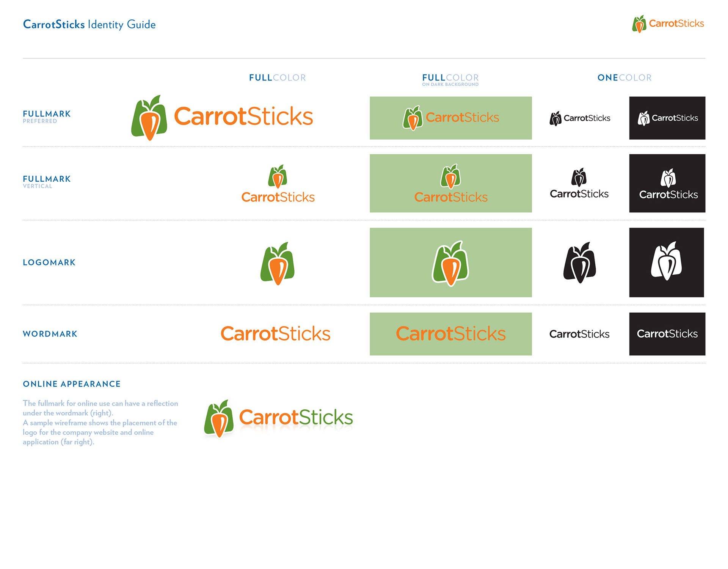Select the horizontal fullmark on green swatch
The image size is (728, 569).
click(x=451, y=118)
